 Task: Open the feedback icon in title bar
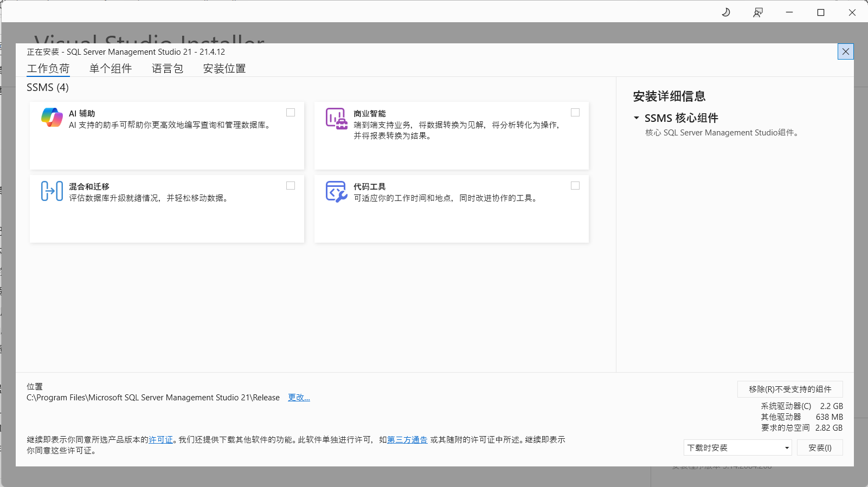pos(758,12)
